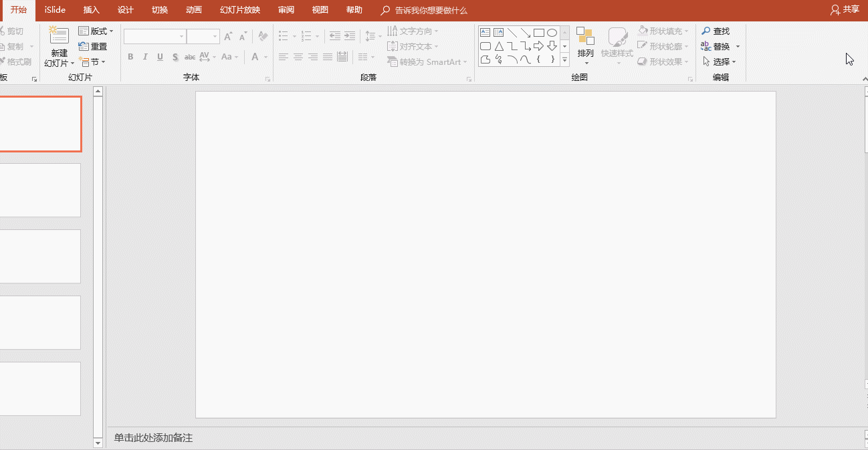Select the freeform scribble shape

[499, 60]
